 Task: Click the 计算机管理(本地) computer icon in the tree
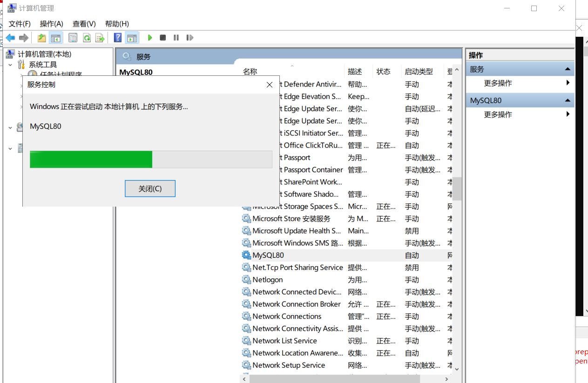click(10, 54)
